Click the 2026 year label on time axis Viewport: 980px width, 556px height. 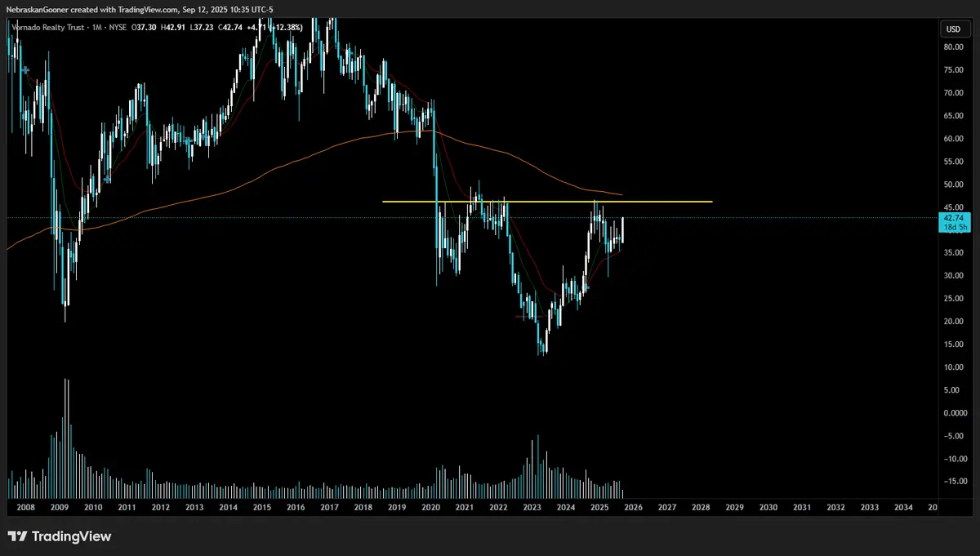(633, 507)
